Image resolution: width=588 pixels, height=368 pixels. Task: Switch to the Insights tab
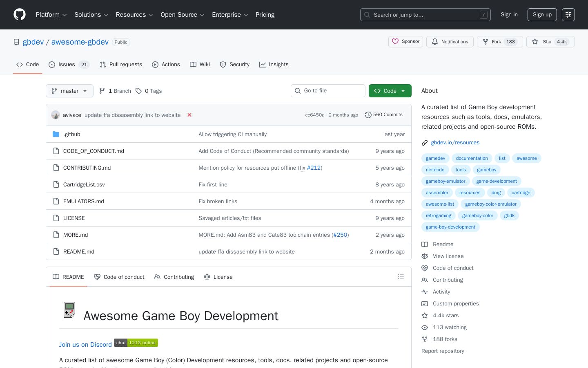(274, 65)
